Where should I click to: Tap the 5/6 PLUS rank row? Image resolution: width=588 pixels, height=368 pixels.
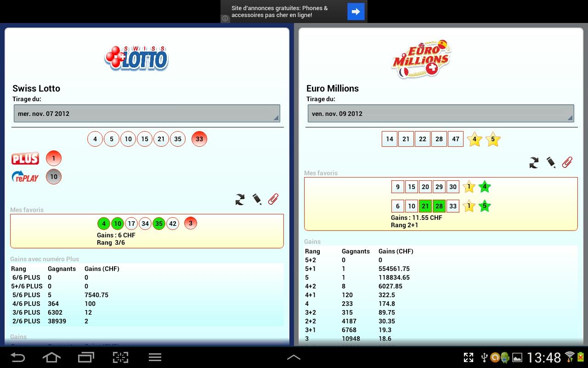[x=147, y=295]
